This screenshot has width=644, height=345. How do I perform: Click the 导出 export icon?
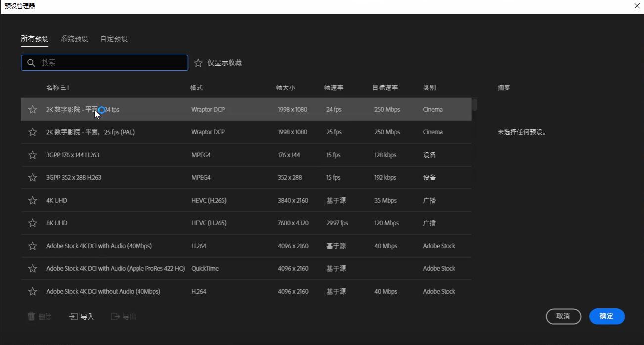115,316
